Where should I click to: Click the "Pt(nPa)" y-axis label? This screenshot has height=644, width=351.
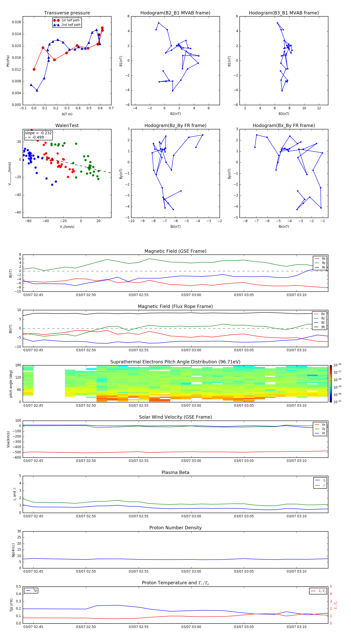click(x=8, y=61)
